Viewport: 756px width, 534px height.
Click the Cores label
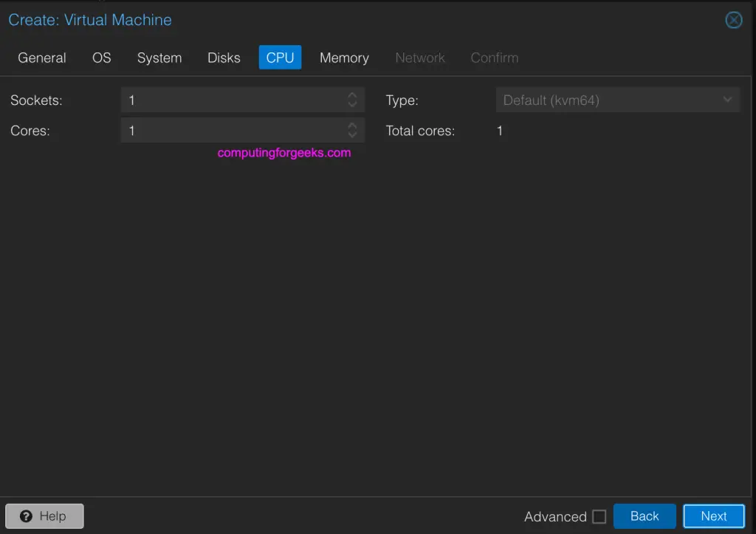pyautogui.click(x=30, y=131)
